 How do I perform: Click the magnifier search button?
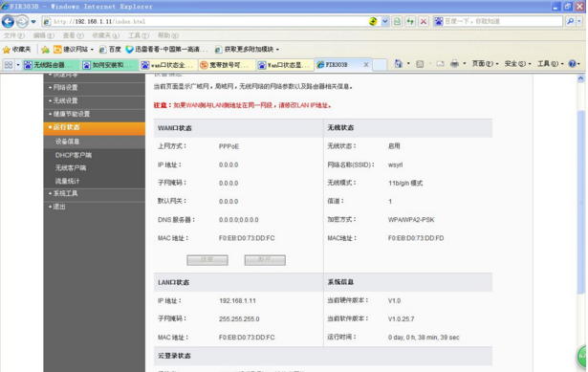[571, 21]
